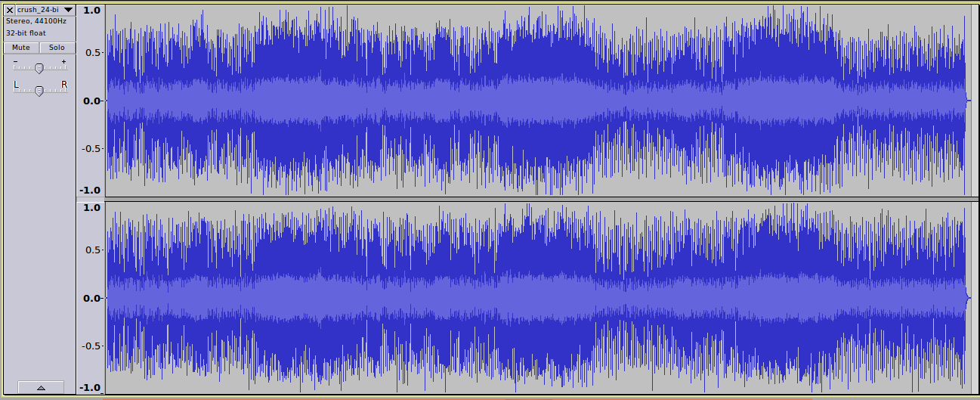Click 0.0 on the lower channel vertical scale
Screen dimensions: 980x400
(92, 298)
